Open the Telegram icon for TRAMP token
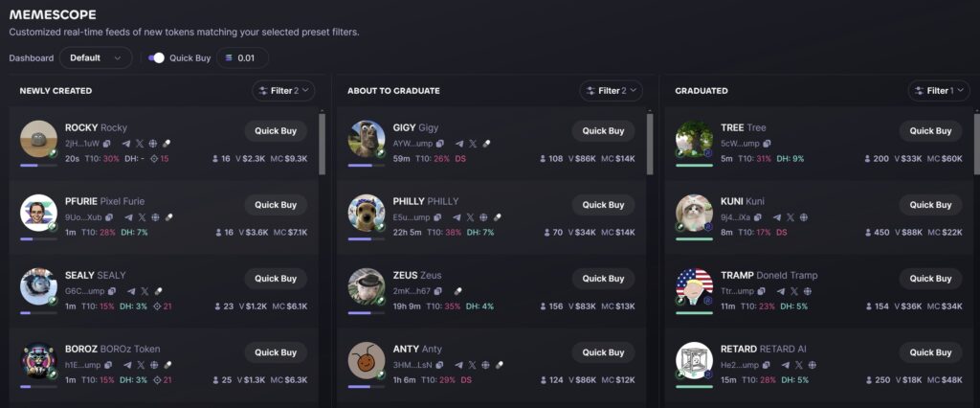 pyautogui.click(x=780, y=291)
